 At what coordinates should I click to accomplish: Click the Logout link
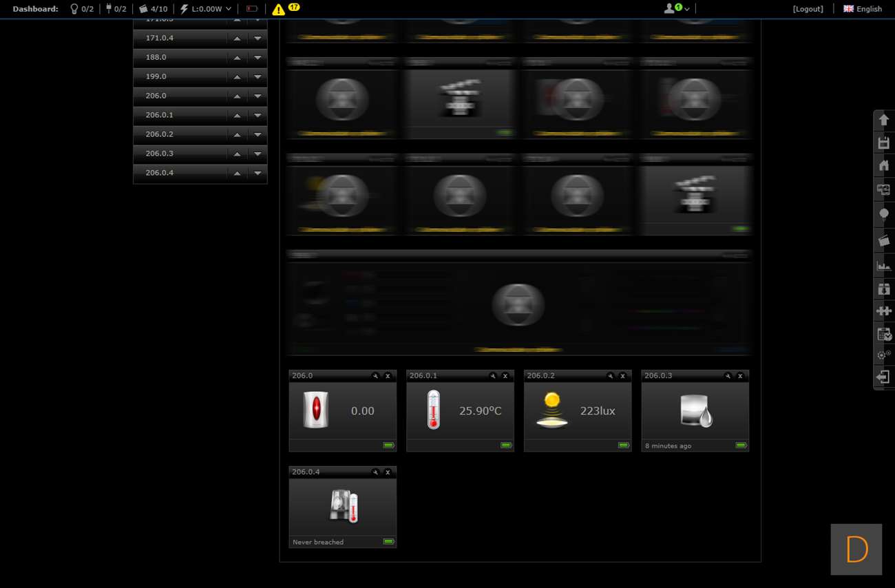(808, 9)
